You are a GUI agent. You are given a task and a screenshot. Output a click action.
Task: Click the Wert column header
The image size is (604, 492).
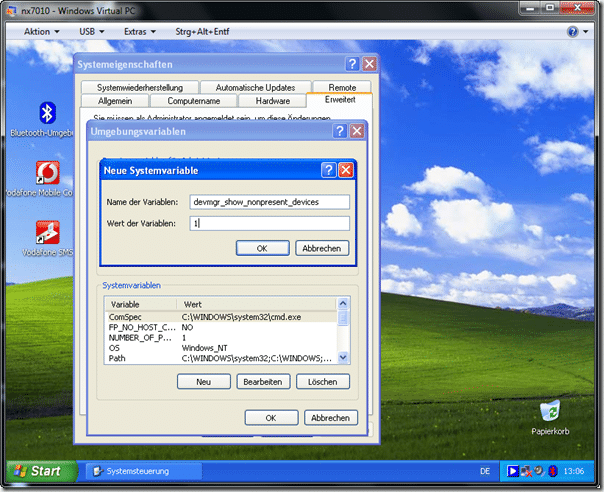pyautogui.click(x=257, y=304)
